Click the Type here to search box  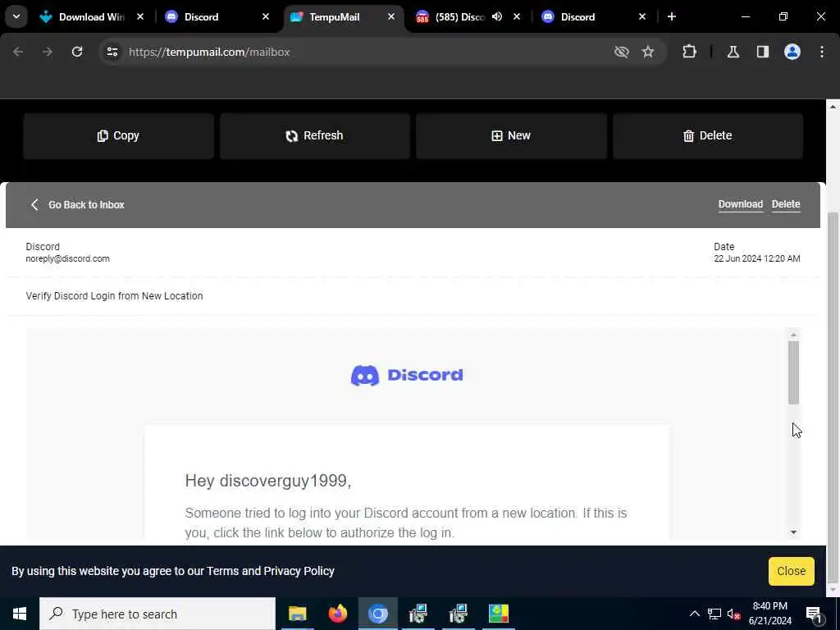(x=157, y=614)
